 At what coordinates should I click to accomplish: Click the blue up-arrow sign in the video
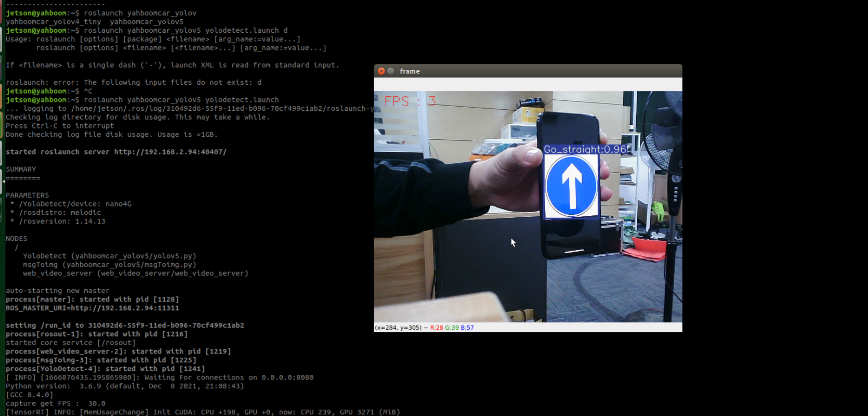pos(571,186)
